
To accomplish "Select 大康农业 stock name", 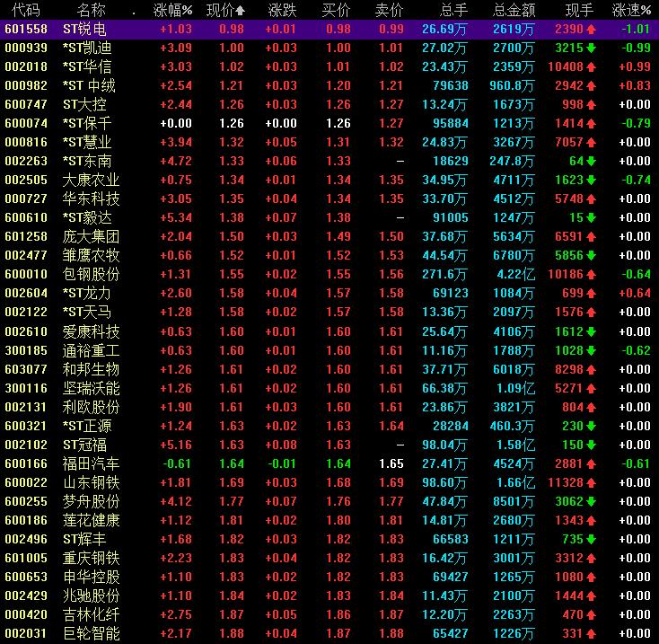I will point(92,180).
